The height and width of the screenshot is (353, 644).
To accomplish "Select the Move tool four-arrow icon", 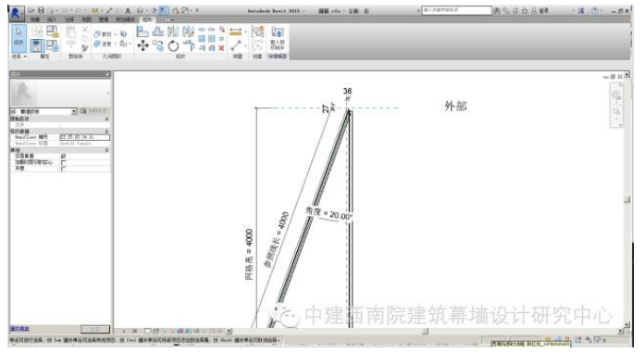I will tap(142, 45).
